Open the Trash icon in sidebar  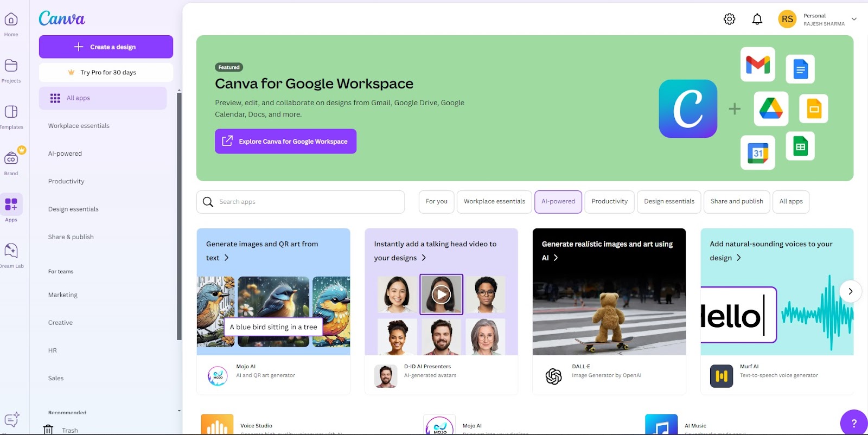(48, 430)
